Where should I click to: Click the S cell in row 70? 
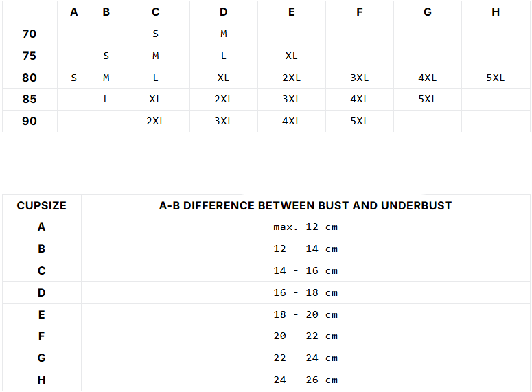(x=155, y=34)
